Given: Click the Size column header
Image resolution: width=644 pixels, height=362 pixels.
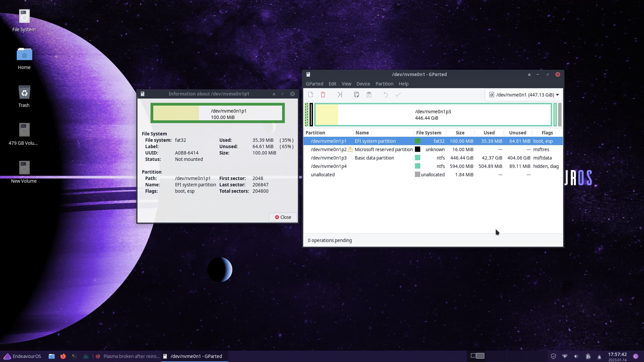Looking at the screenshot, I should 460,133.
